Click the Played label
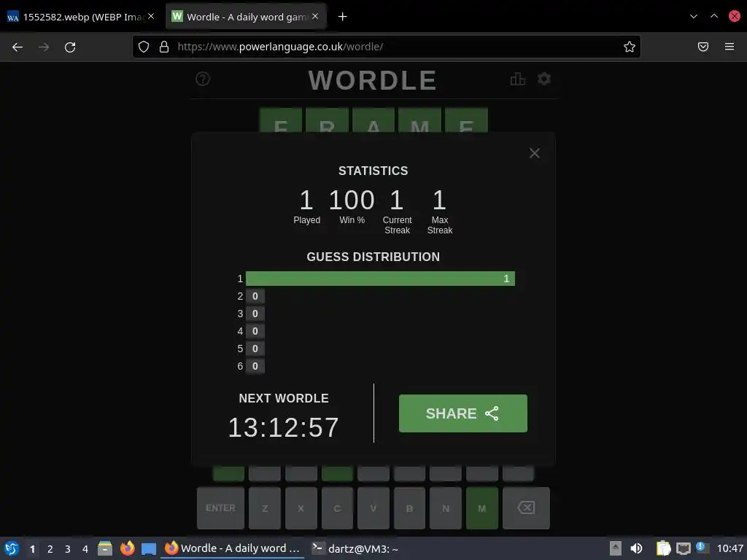Screen dimensions: 747x560 [x=307, y=220]
